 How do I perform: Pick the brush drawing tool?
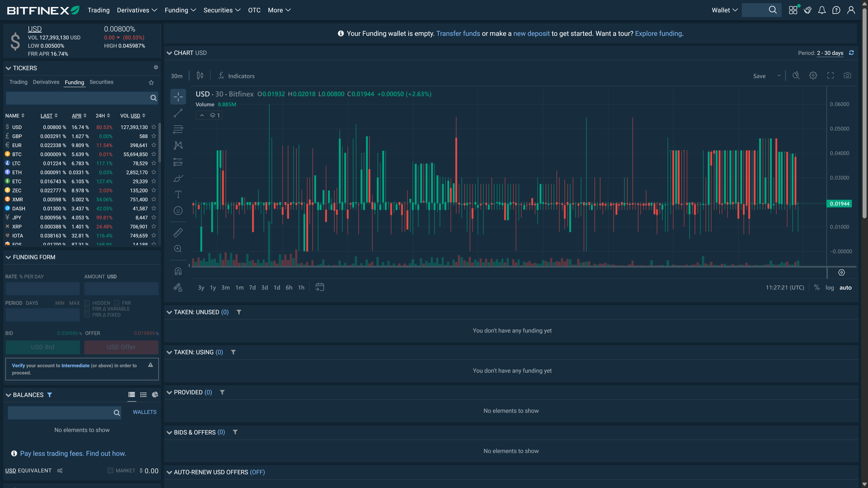178,178
